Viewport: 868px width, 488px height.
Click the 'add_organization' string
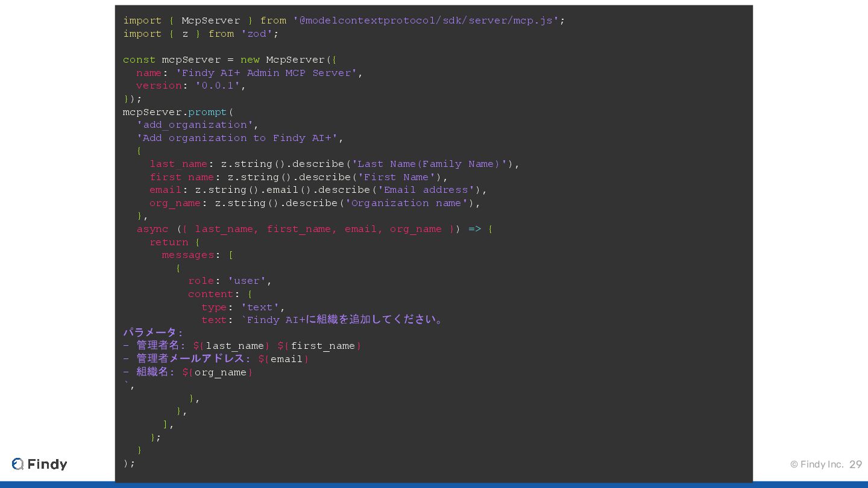click(195, 125)
